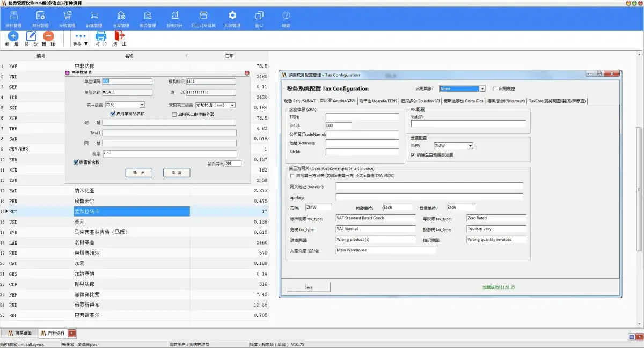
Task: Switch to 赞比亚 Zambia/ZRA tab
Action: 338,101
